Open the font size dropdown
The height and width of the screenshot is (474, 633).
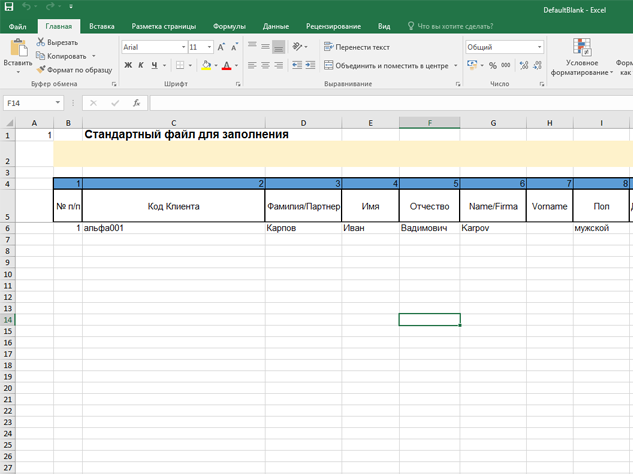[209, 47]
